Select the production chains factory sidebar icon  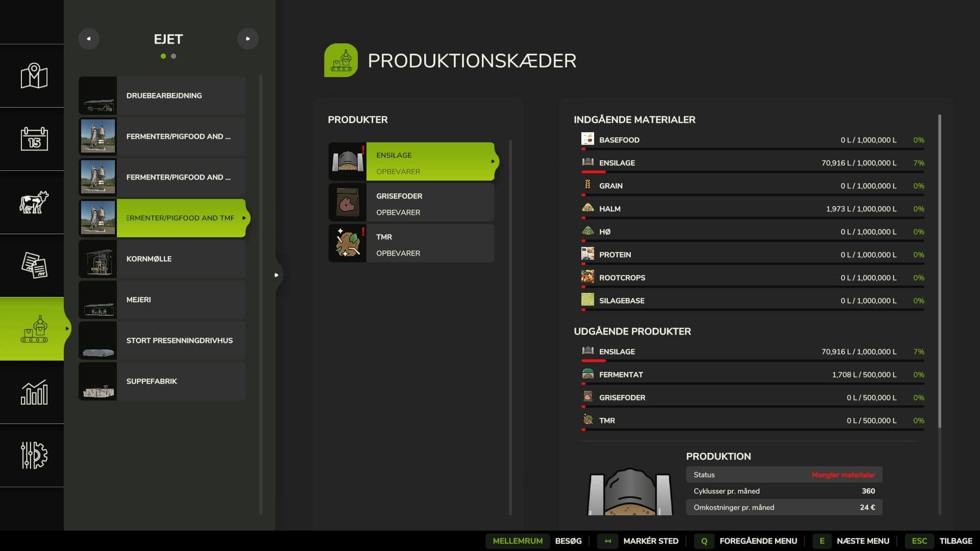point(34,329)
